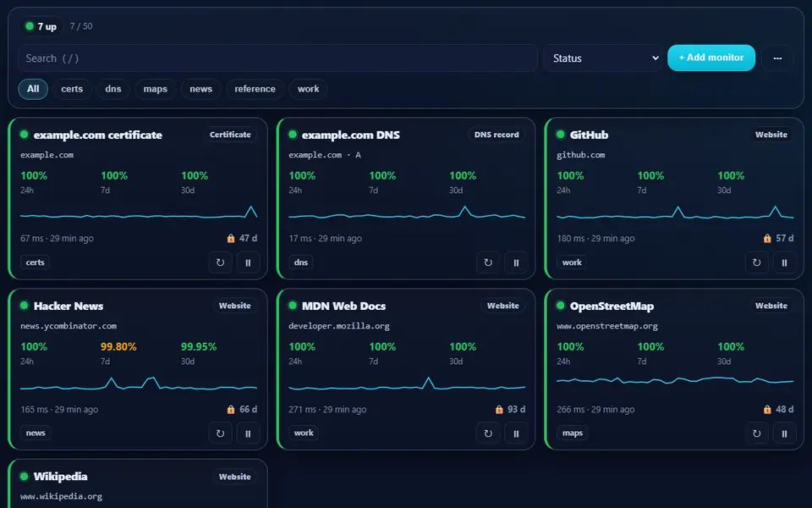Screen dimensions: 812x508
Task: Click the lock icon showing 66 d
Action: pos(231,410)
